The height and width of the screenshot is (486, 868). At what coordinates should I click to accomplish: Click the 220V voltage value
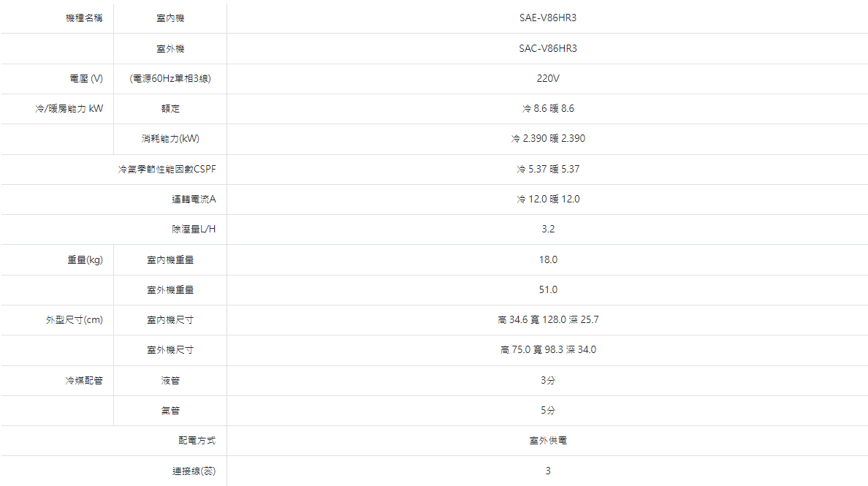click(547, 78)
